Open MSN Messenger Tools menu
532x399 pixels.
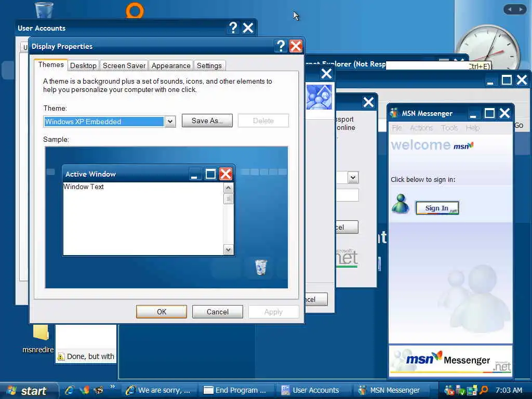pos(449,128)
